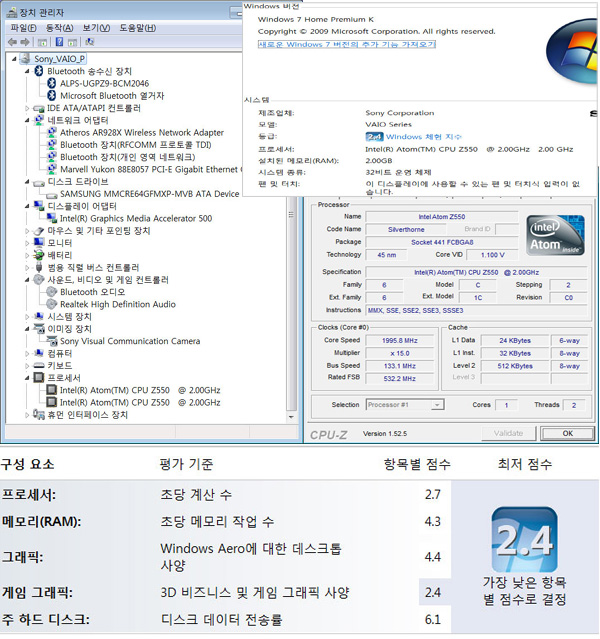
Task: Click the 휴먼 인터페이스 장치 icon
Action: (39, 414)
